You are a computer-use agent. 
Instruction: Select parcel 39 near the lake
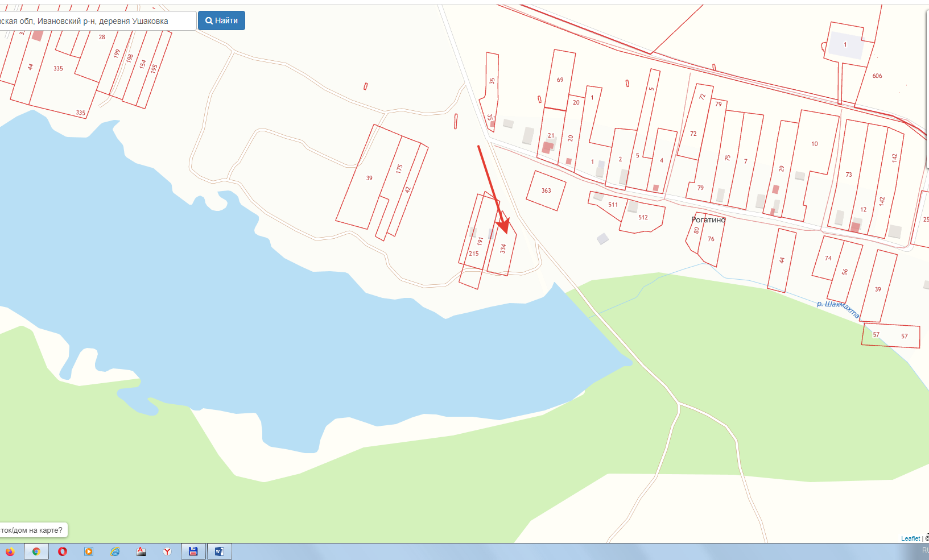pos(369,178)
